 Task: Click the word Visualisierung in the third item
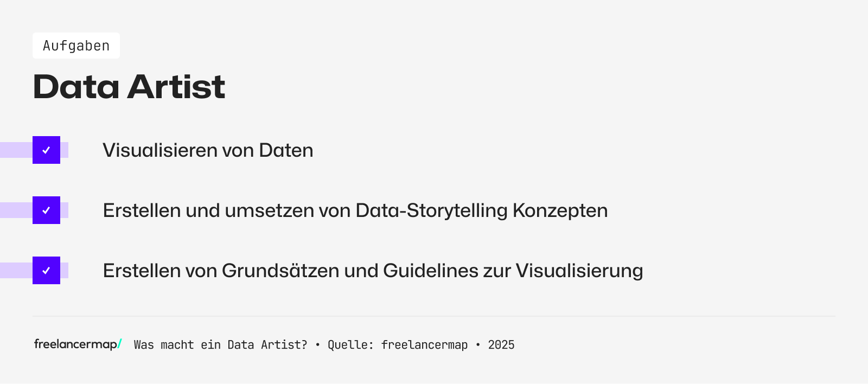tap(579, 271)
